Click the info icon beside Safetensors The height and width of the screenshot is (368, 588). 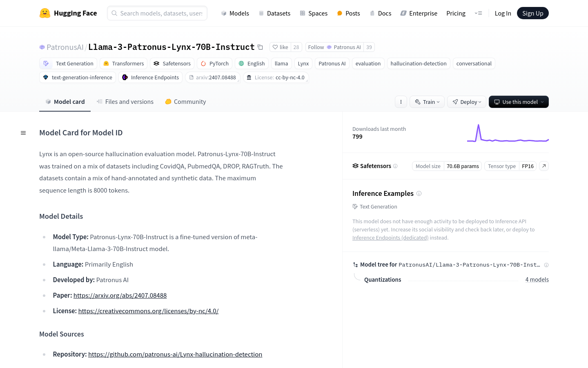pyautogui.click(x=395, y=166)
